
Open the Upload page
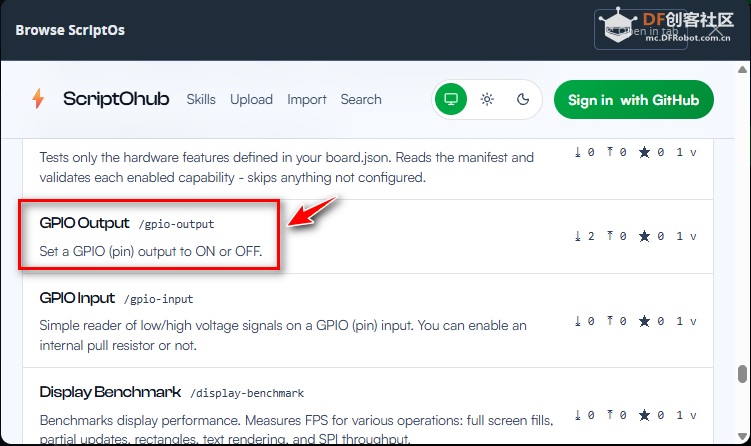point(251,99)
